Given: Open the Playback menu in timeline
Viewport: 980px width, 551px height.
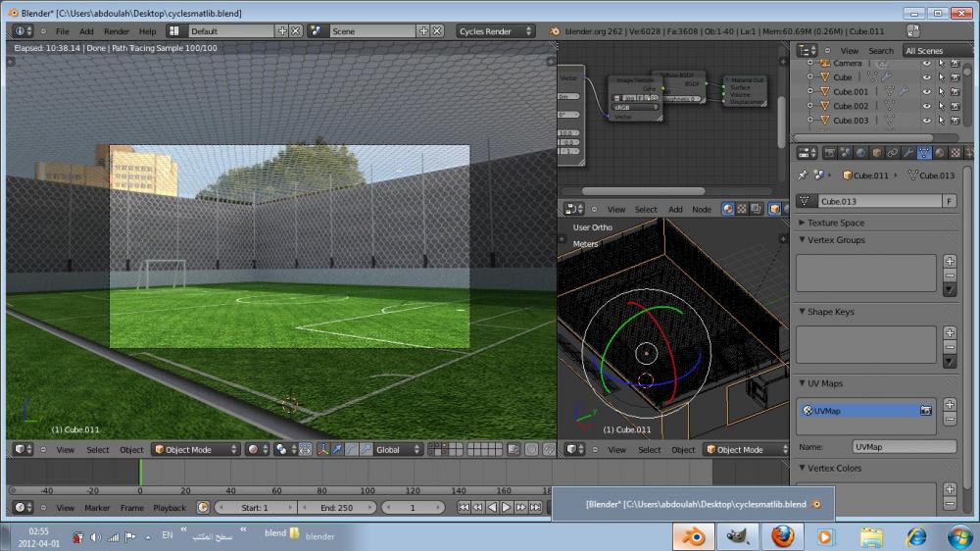Looking at the screenshot, I should pyautogui.click(x=170, y=507).
